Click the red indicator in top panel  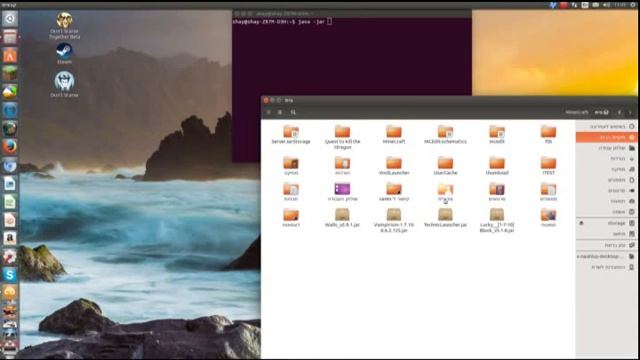click(x=564, y=5)
